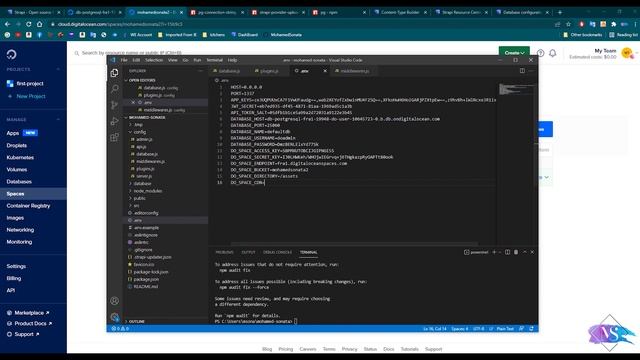Open the powershell terminal selector
The image size is (640, 360).
point(476,252)
